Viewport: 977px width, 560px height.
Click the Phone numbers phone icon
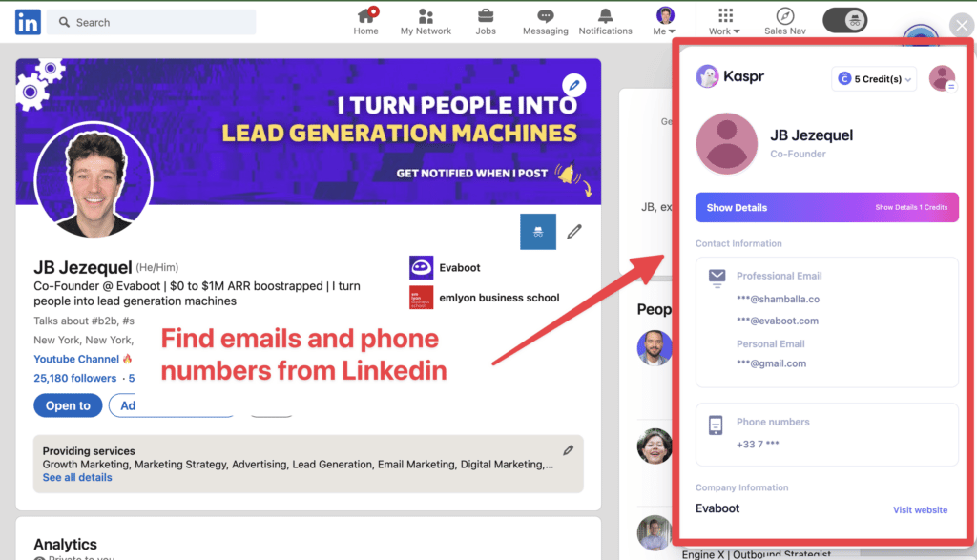tap(716, 425)
